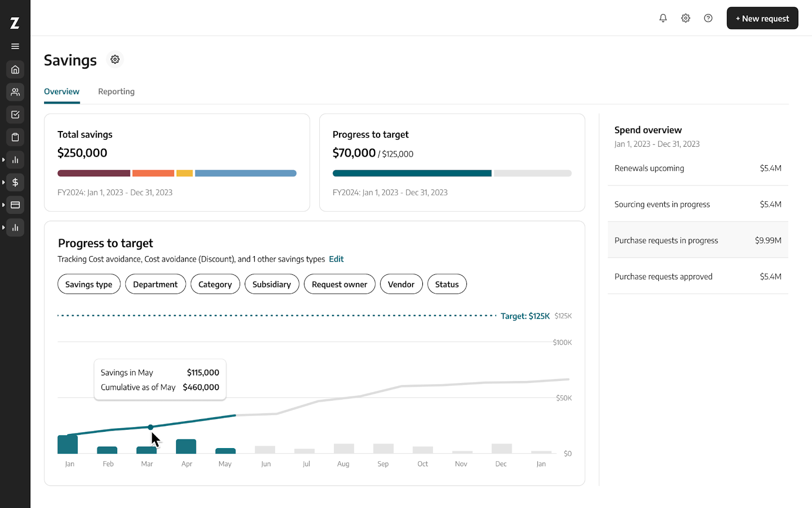Open the Tasks checkmark icon in sidebar
Image resolution: width=812 pixels, height=508 pixels.
(x=15, y=114)
